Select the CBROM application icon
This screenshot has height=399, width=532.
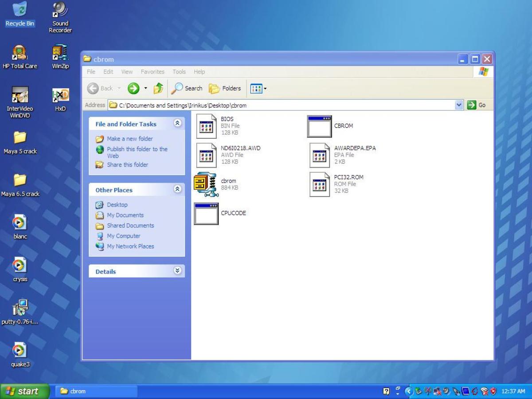pyautogui.click(x=319, y=126)
